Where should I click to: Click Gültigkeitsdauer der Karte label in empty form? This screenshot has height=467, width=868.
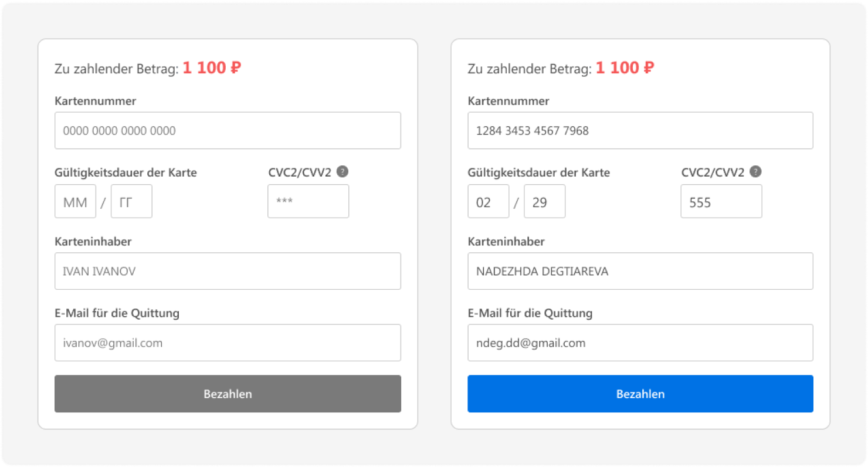tap(126, 172)
